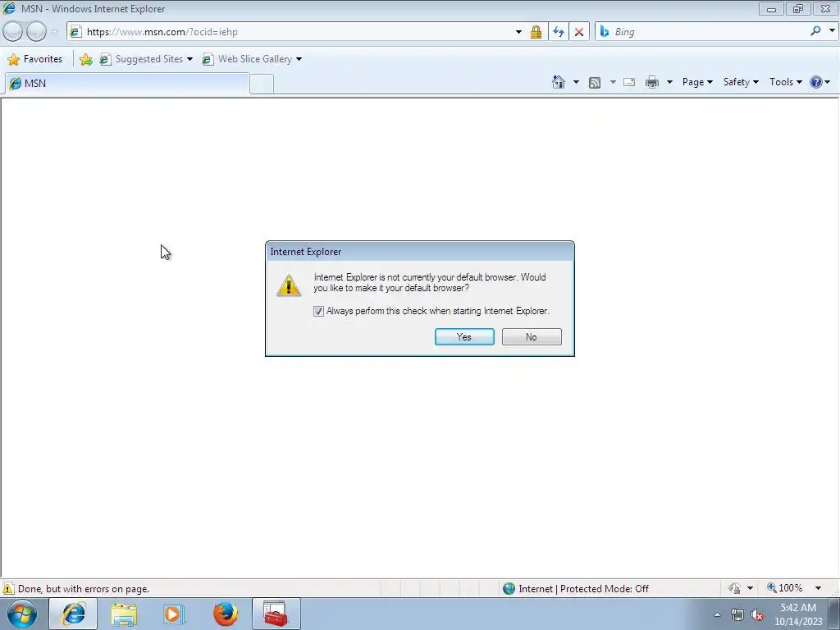Click the security lock icon
The image size is (840, 630).
tap(536, 32)
